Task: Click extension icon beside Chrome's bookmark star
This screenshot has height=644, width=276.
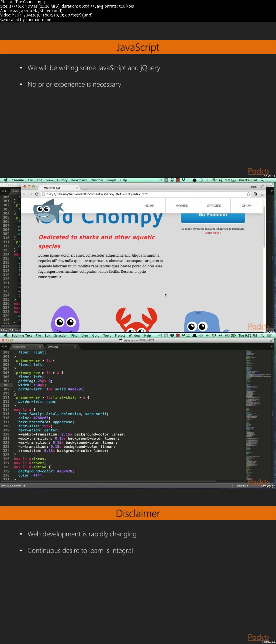Action: (x=255, y=194)
